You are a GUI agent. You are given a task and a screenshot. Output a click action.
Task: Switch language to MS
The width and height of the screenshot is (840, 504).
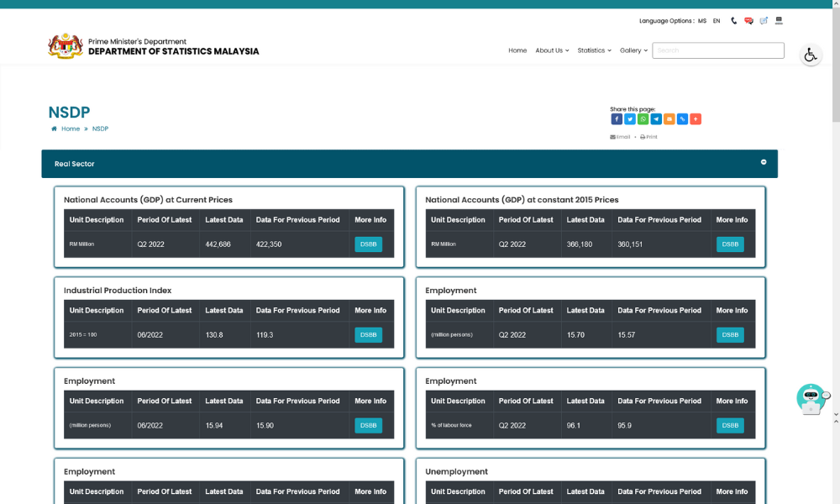coord(701,21)
